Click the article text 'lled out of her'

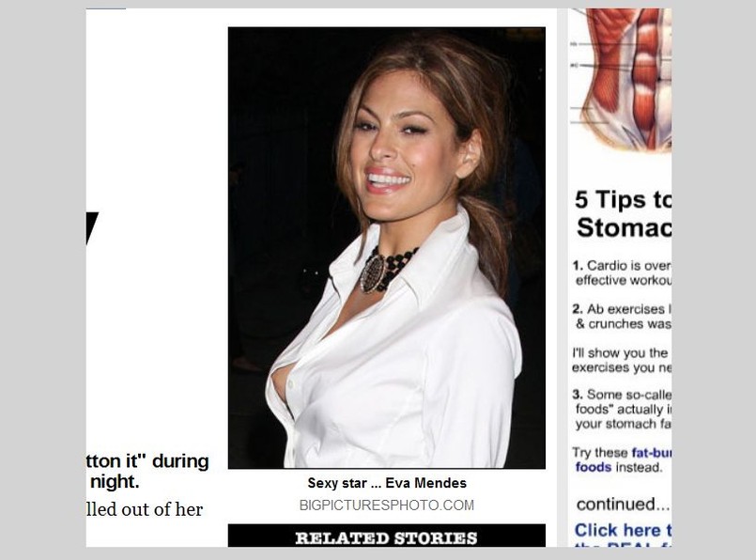pos(145,509)
